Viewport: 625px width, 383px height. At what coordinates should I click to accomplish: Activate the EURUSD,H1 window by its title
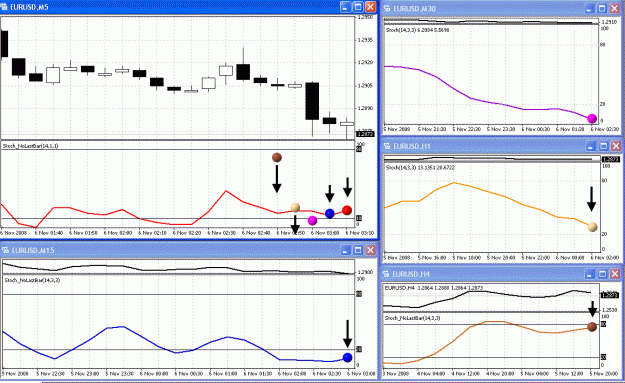[x=412, y=146]
